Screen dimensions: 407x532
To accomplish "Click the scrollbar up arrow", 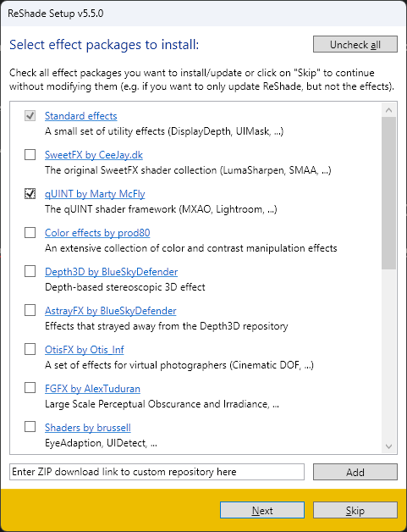I will point(388,110).
